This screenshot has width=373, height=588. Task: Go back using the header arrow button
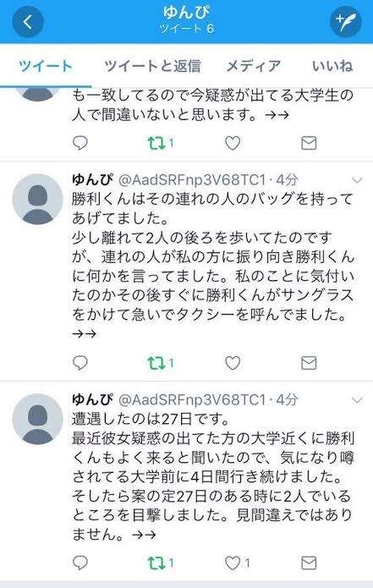(28, 22)
